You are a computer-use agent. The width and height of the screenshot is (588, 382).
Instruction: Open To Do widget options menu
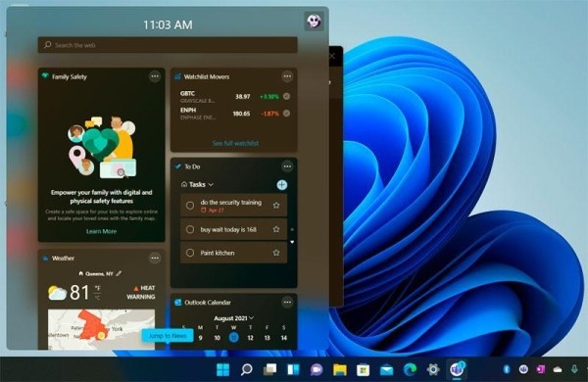[x=287, y=167]
